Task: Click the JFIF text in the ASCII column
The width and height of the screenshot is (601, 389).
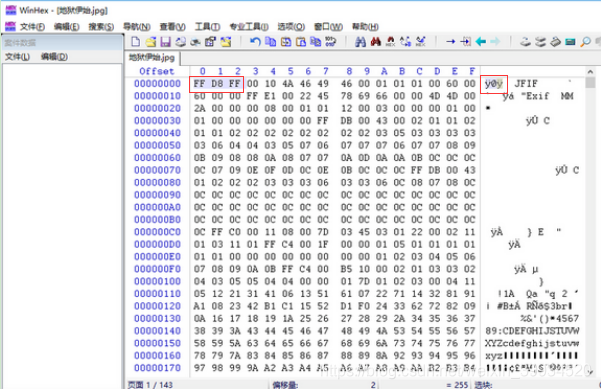Action: click(526, 84)
